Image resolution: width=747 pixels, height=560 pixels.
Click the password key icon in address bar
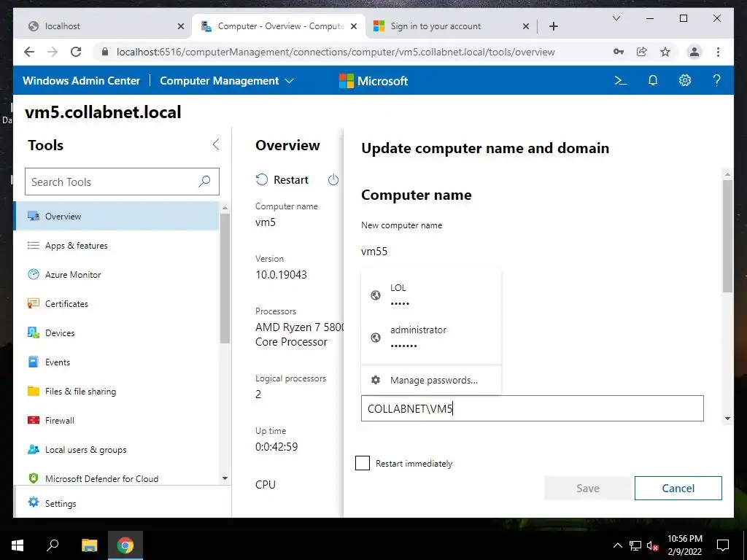click(x=619, y=52)
